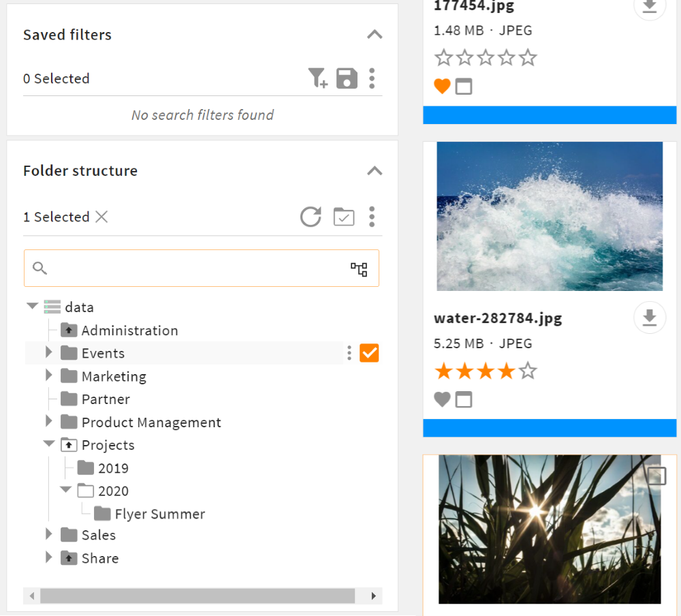
Task: Toggle the orange favorite heart on 177454.jpg
Action: click(x=442, y=86)
